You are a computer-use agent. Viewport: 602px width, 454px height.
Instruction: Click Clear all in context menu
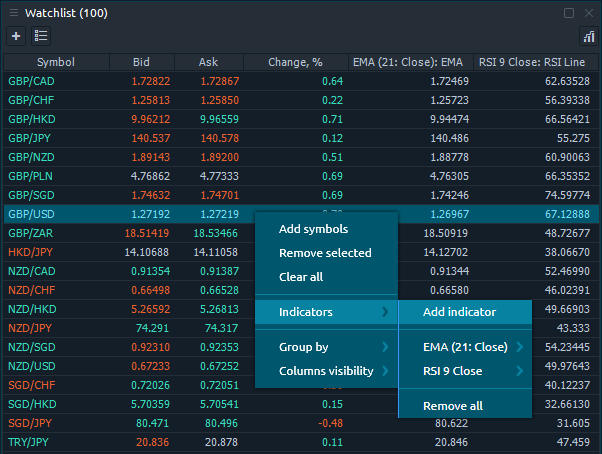pyautogui.click(x=300, y=277)
